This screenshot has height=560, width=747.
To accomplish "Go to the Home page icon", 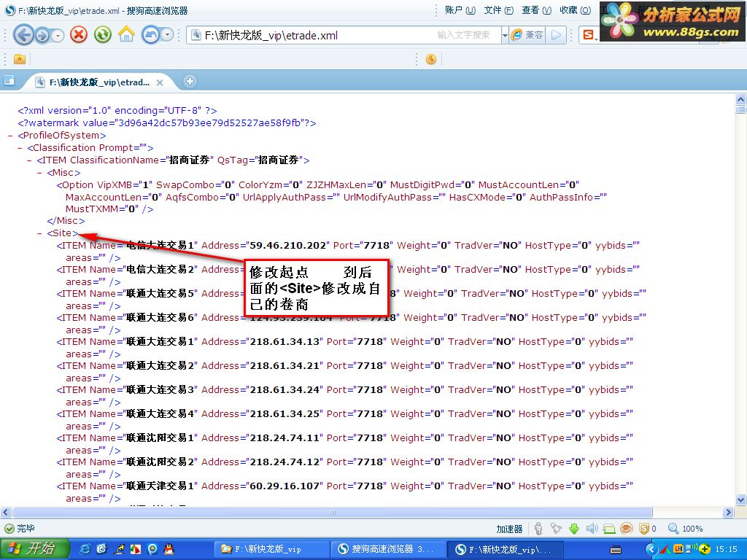I will point(127,34).
